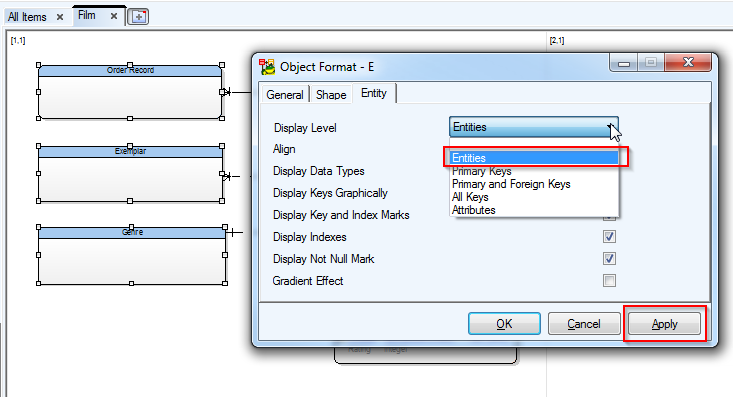Click the Display Key and Index Marks label
Viewport: 733px width, 397px height.
pyautogui.click(x=341, y=215)
